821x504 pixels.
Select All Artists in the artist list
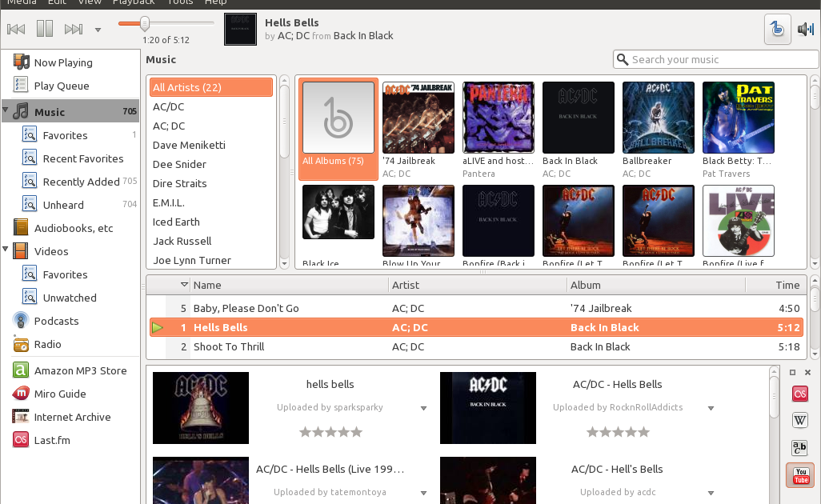(x=210, y=87)
